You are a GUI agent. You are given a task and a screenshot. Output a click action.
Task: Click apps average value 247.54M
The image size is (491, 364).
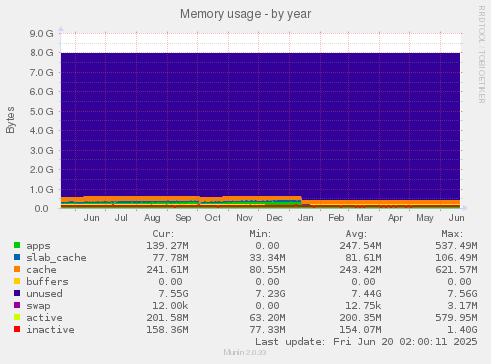[x=360, y=246]
